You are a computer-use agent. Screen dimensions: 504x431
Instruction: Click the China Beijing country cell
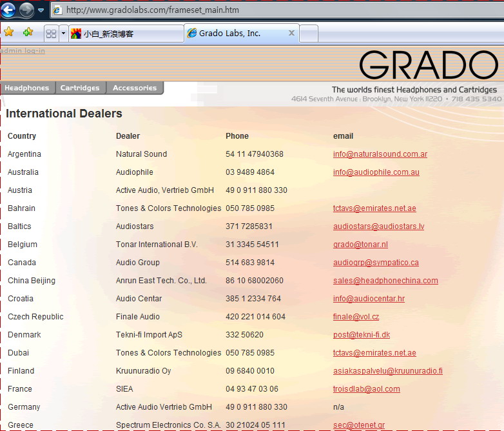click(32, 281)
